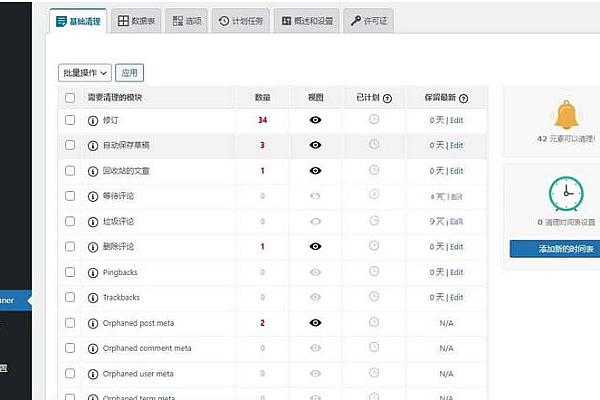The height and width of the screenshot is (400, 600).
Task: Click the green alarm clock icon
Action: coord(566,194)
